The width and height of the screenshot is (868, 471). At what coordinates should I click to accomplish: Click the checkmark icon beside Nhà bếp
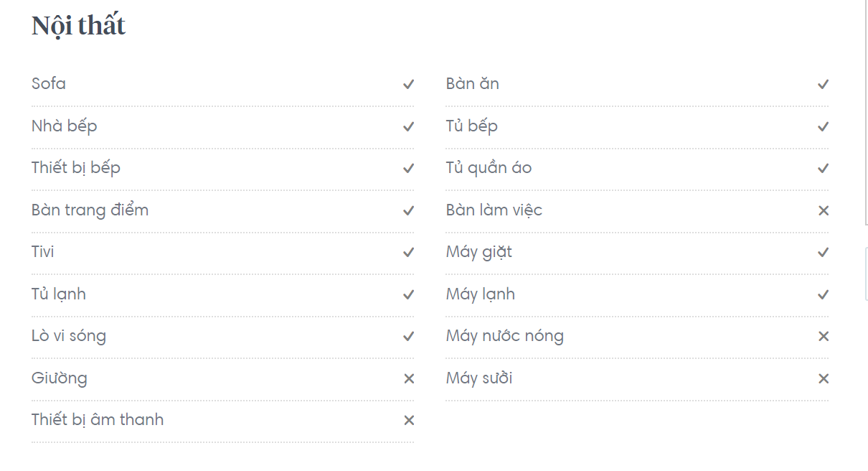(x=409, y=127)
